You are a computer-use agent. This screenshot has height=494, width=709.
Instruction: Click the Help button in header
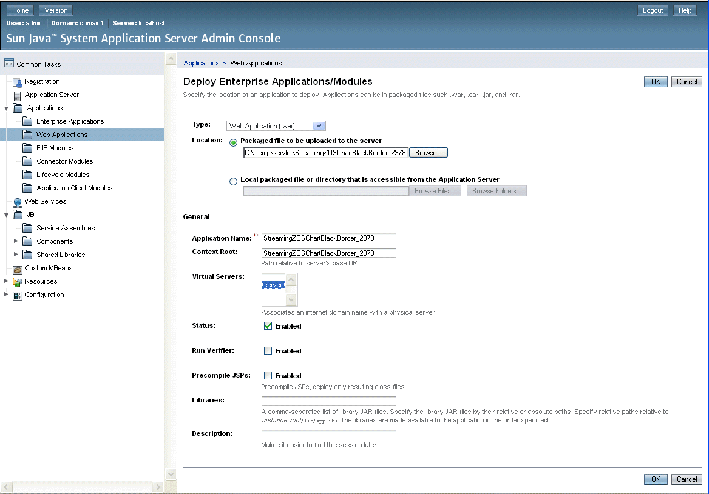coord(685,10)
